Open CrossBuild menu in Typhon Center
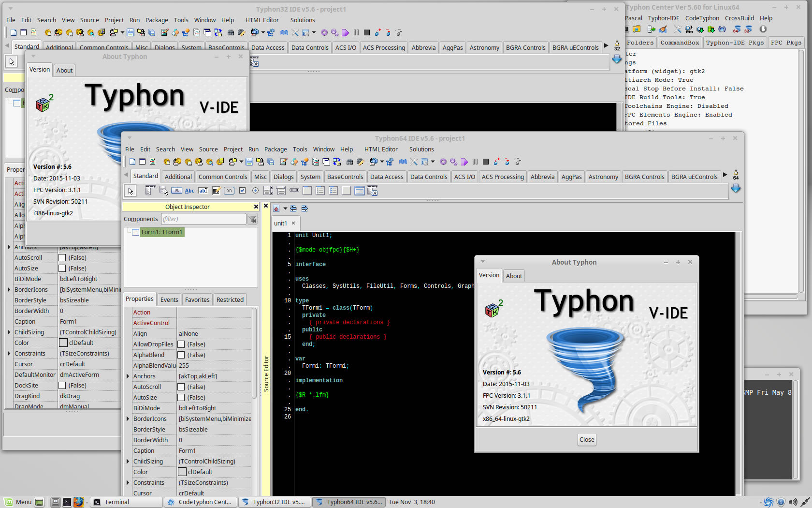Viewport: 812px width, 508px height. click(x=739, y=18)
